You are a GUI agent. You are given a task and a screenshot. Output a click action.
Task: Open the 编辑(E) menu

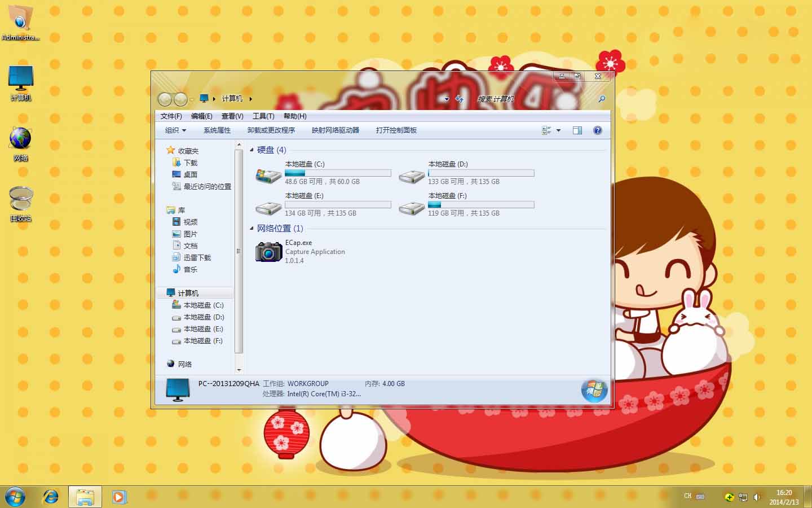(x=201, y=116)
